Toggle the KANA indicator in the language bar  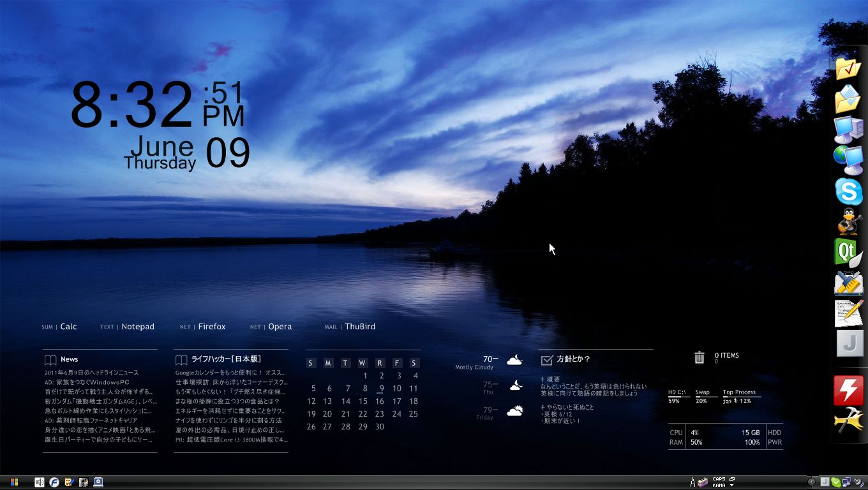click(x=719, y=486)
